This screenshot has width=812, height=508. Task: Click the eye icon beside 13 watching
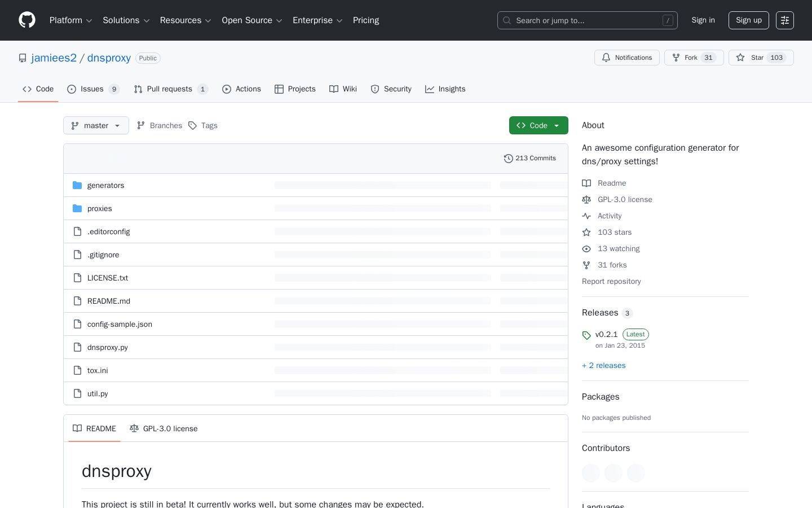586,248
